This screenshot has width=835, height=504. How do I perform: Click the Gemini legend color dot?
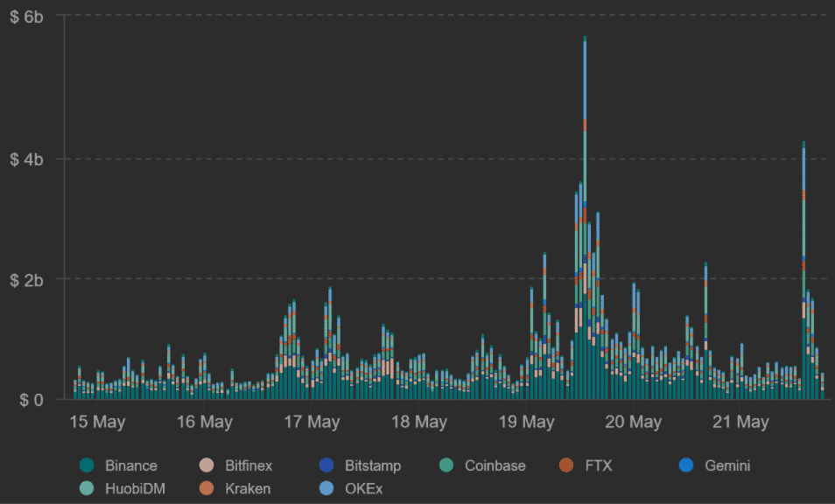click(x=687, y=465)
